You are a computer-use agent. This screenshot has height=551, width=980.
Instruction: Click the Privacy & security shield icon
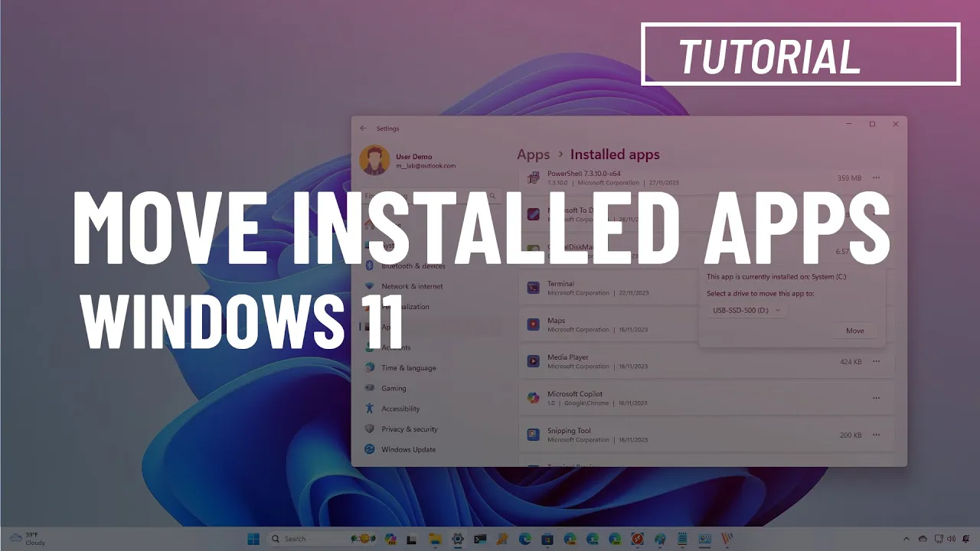pos(370,429)
